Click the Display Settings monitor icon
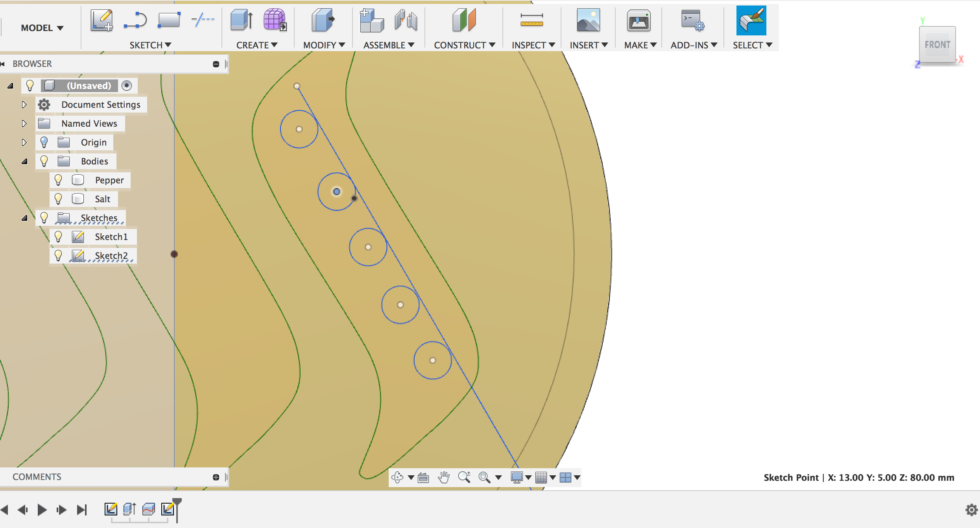 tap(517, 477)
